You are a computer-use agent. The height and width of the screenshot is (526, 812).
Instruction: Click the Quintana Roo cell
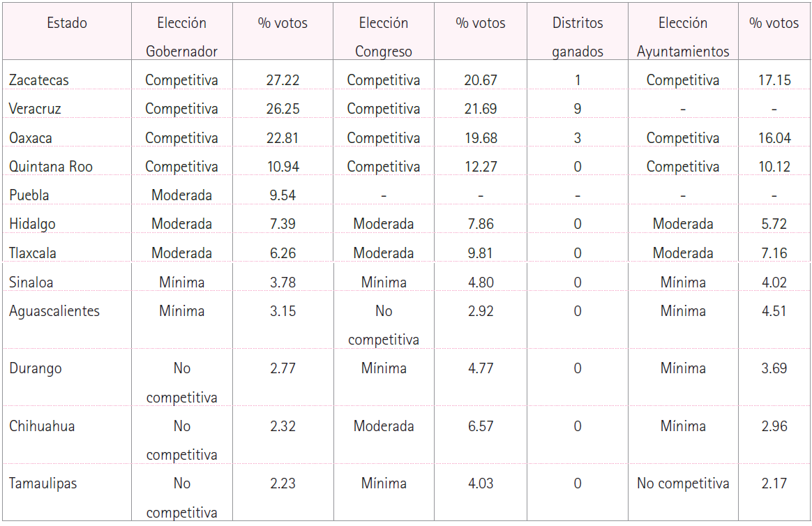click(x=51, y=167)
